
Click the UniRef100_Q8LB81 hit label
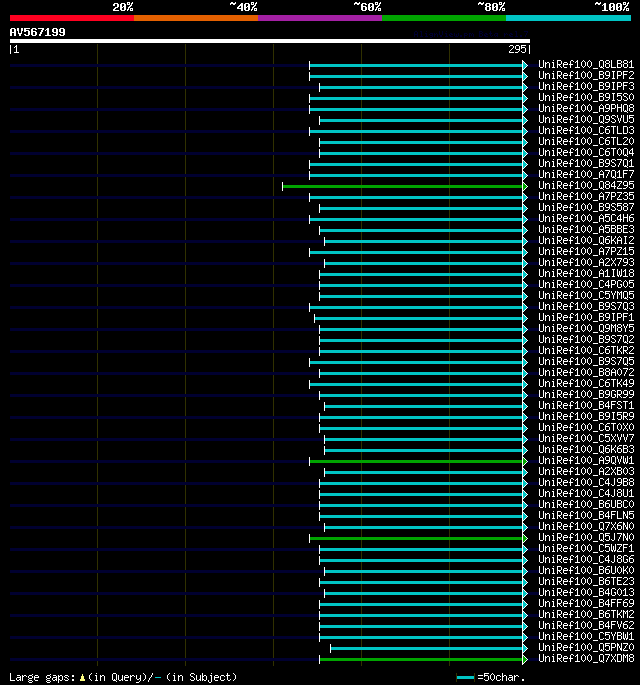(x=586, y=64)
